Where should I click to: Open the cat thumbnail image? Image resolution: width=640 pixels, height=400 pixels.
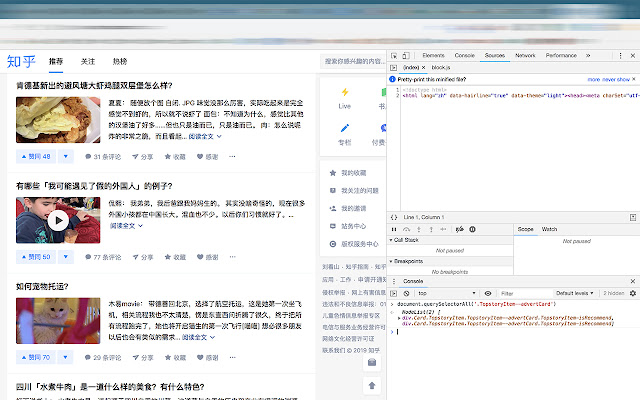pos(58,321)
